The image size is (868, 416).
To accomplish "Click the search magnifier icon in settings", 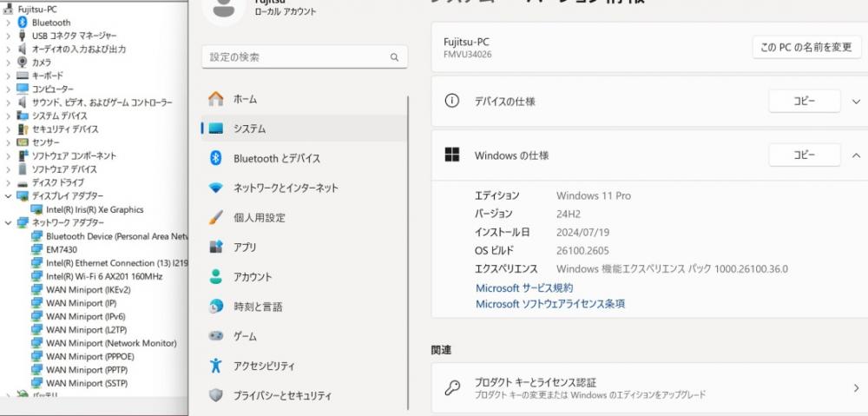I will click(394, 57).
